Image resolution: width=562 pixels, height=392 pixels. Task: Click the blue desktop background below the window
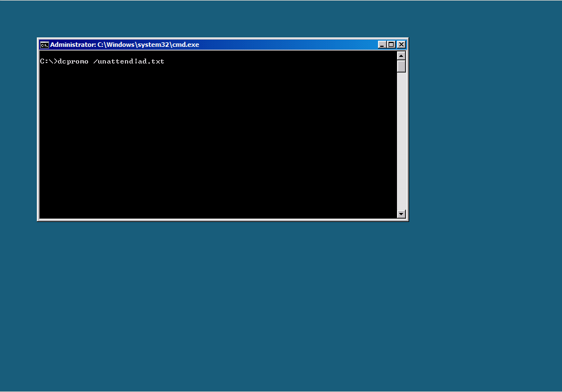[279, 307]
